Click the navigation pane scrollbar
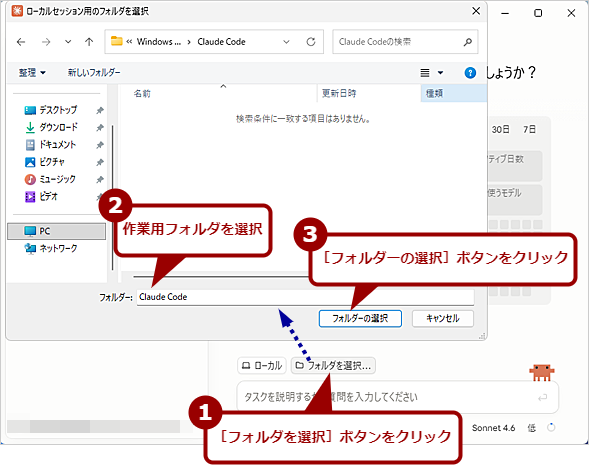Screen dimensions: 589x465 [112, 198]
